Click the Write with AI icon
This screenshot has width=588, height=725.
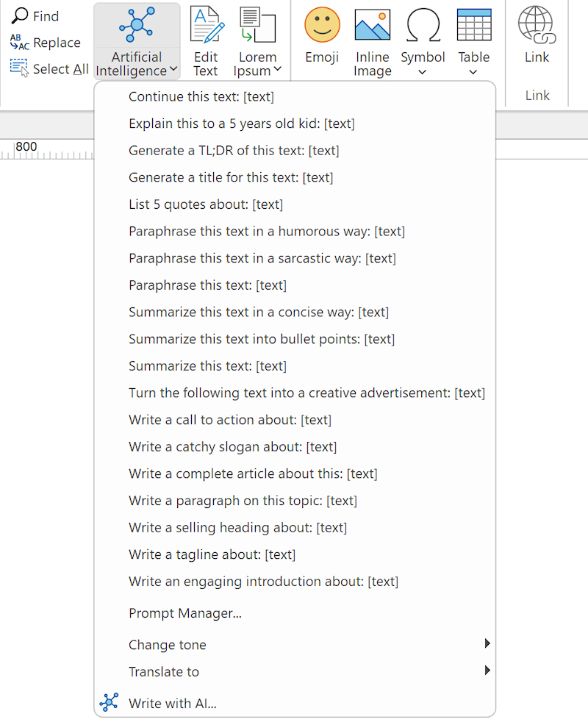(109, 702)
